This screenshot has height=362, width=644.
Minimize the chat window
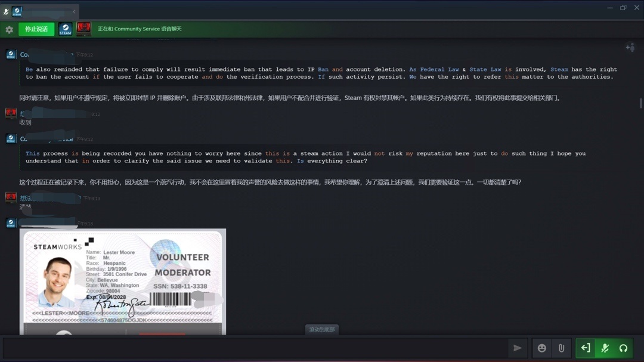pyautogui.click(x=610, y=8)
